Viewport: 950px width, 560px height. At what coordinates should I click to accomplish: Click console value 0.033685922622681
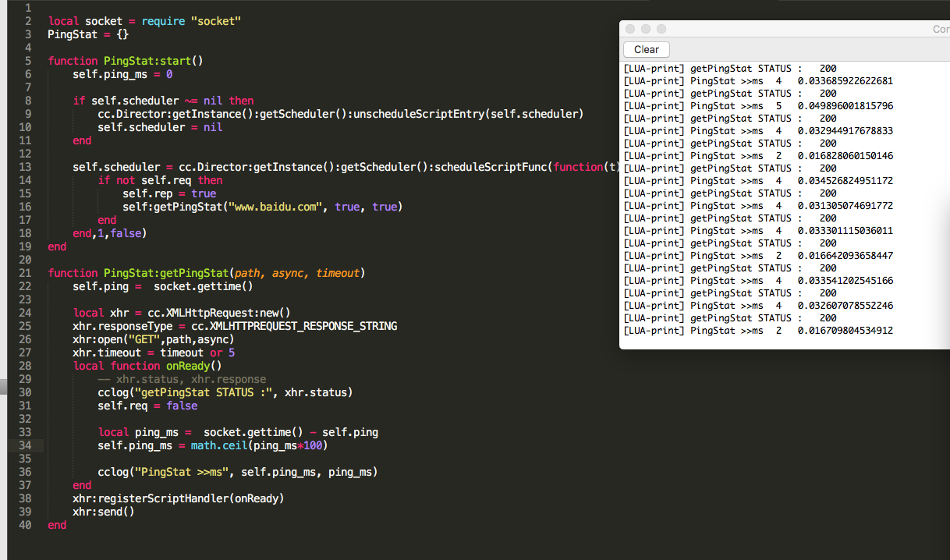click(845, 81)
